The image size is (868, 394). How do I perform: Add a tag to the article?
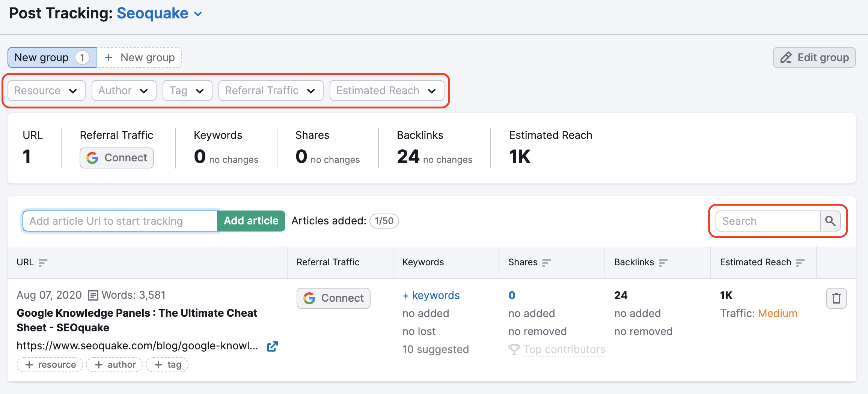167,365
